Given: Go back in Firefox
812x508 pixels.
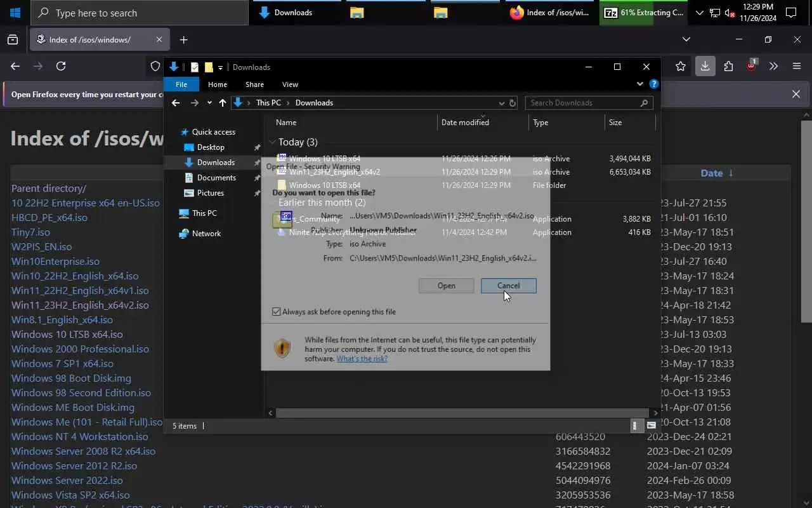Looking at the screenshot, I should (x=15, y=66).
